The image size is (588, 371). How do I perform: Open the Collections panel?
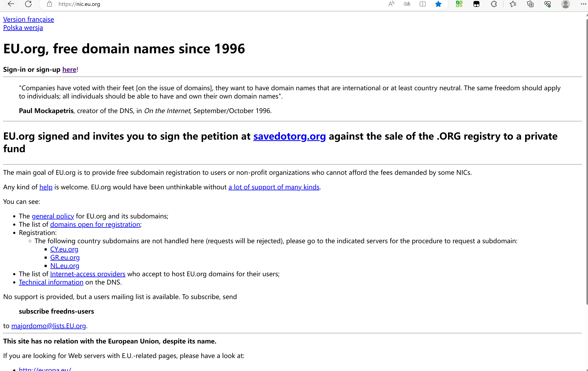coord(530,4)
